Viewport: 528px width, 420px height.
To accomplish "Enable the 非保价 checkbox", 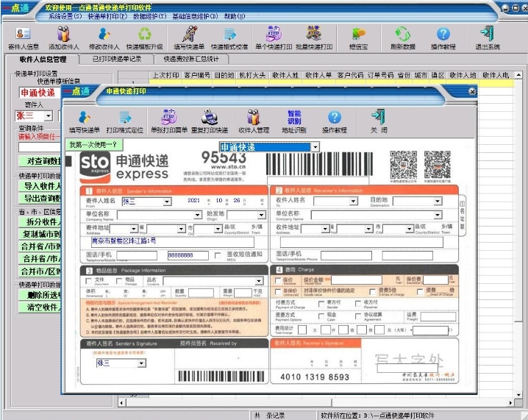I will coord(278,292).
